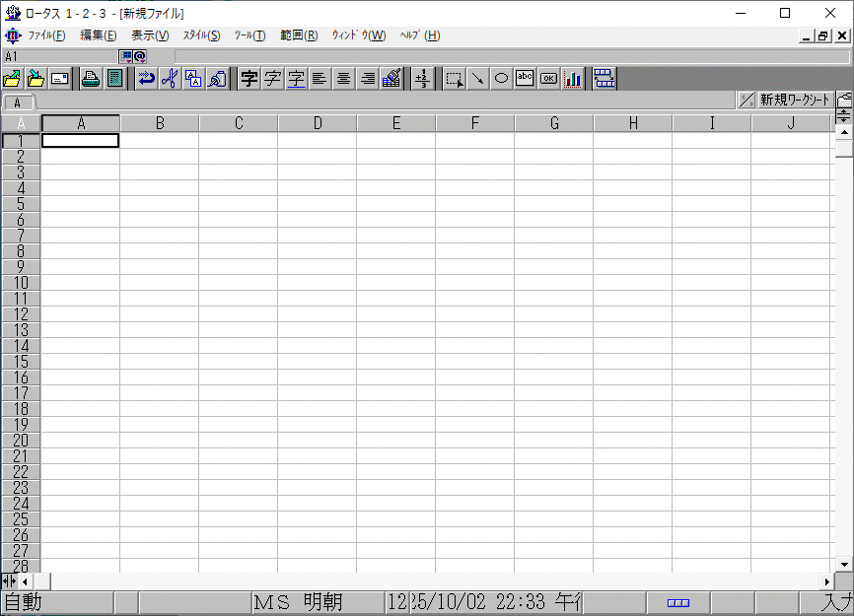Toggle center alignment on the toolbar
Viewport: 854px width, 616px height.
pyautogui.click(x=343, y=79)
